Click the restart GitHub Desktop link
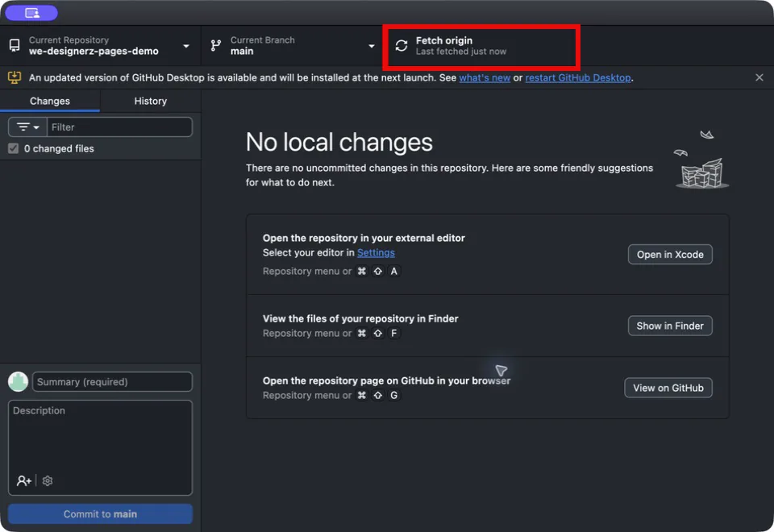 (x=578, y=77)
